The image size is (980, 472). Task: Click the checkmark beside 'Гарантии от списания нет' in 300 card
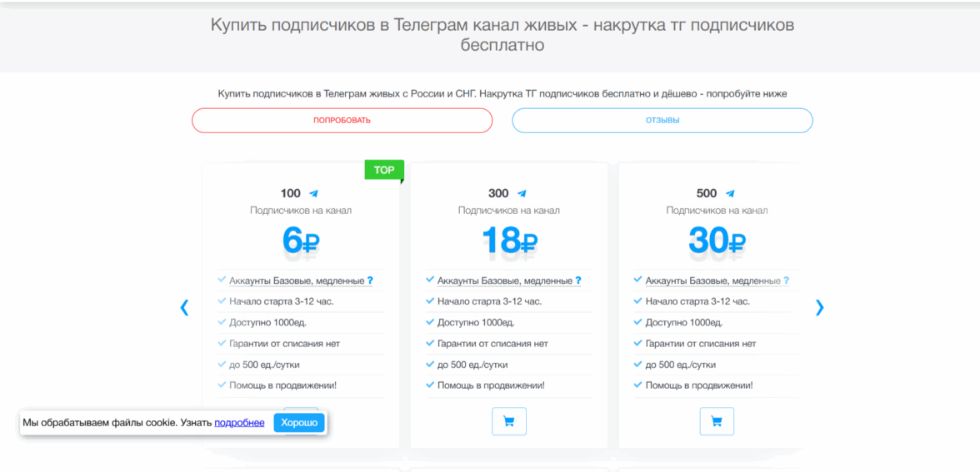coord(429,343)
